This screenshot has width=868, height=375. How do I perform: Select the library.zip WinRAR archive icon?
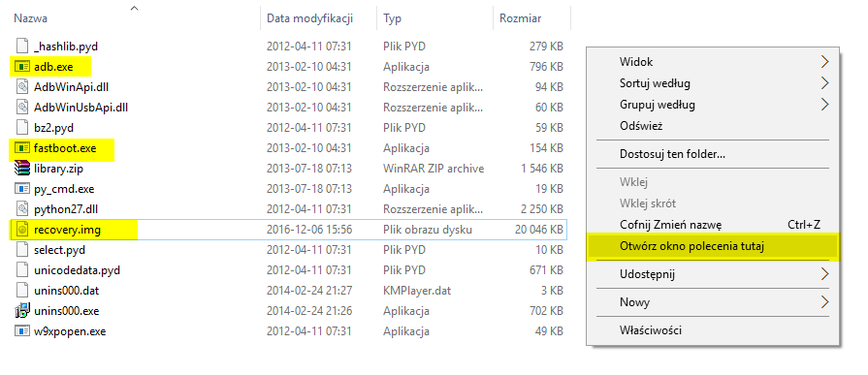click(x=22, y=169)
